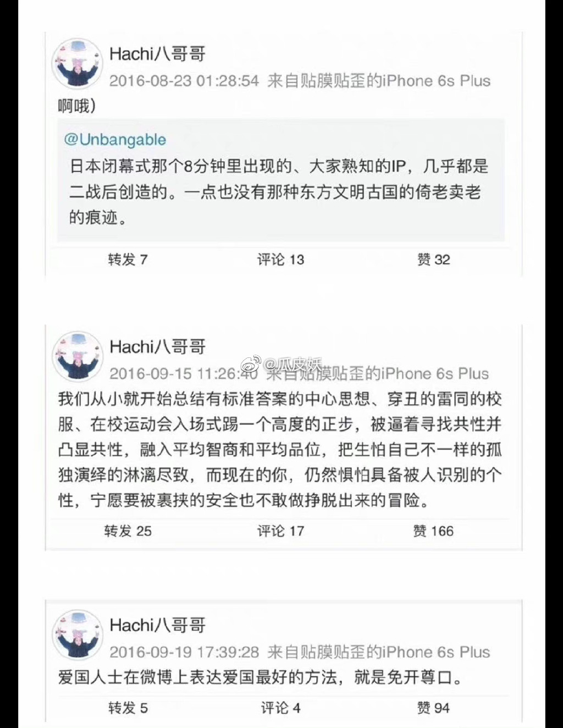This screenshot has height=728, width=563.
Task: Click timestamp 2016-09-19 17:39:28
Action: click(x=184, y=652)
